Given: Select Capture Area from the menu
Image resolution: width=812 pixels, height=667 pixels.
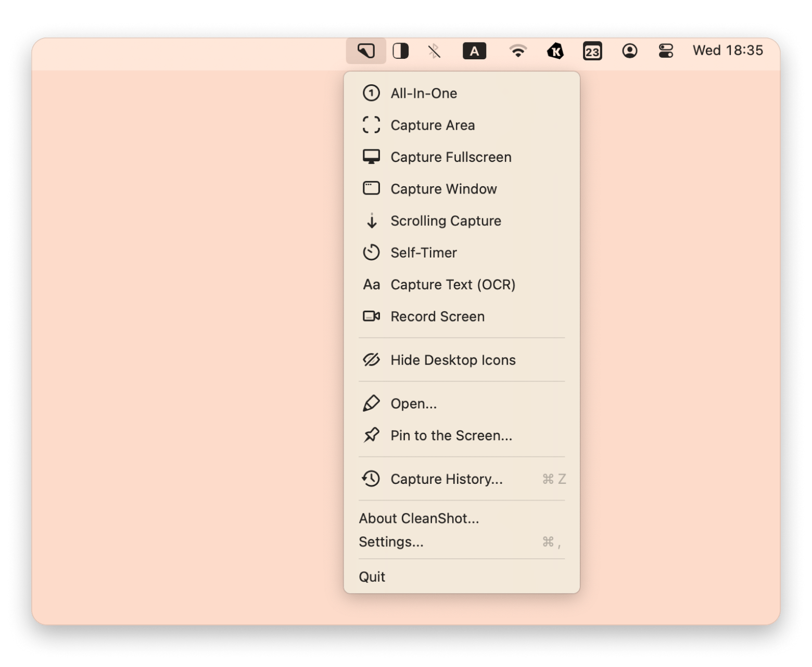Looking at the screenshot, I should (x=432, y=125).
